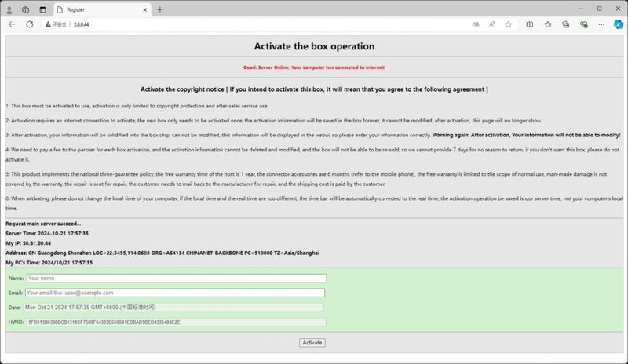This screenshot has width=628, height=364.
Task: Click the browser back arrow
Action: point(12,24)
